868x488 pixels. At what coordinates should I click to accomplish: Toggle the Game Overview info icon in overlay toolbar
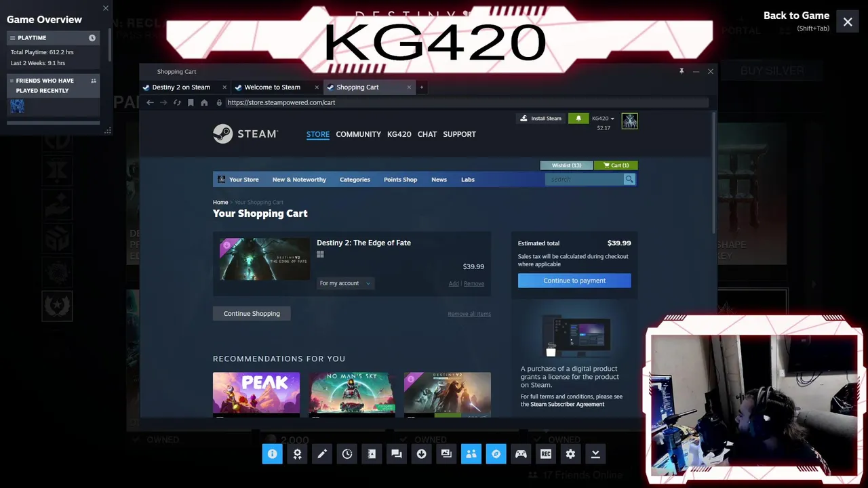[x=272, y=454]
